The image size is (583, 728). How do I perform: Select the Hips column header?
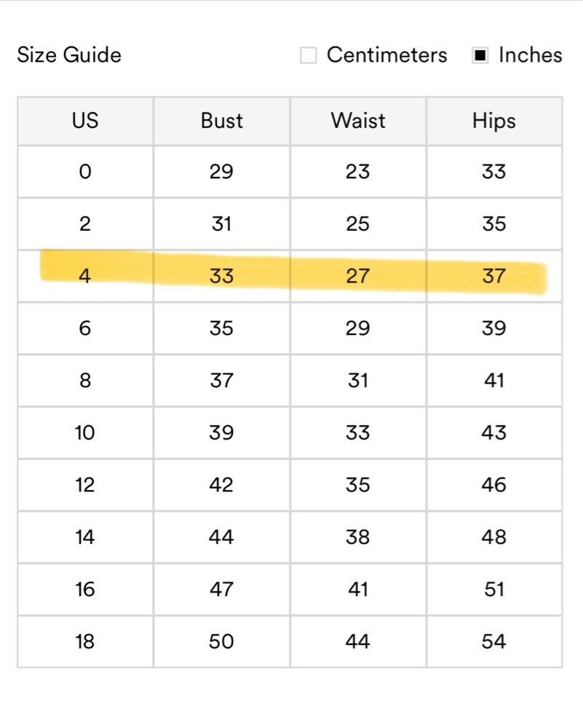pyautogui.click(x=494, y=121)
